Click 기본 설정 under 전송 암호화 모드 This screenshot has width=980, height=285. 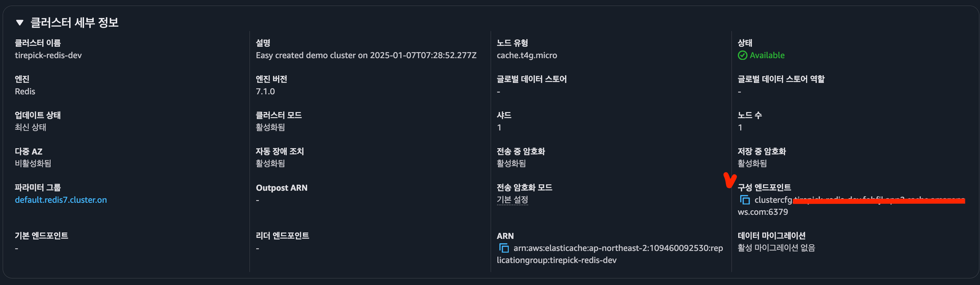point(512,200)
